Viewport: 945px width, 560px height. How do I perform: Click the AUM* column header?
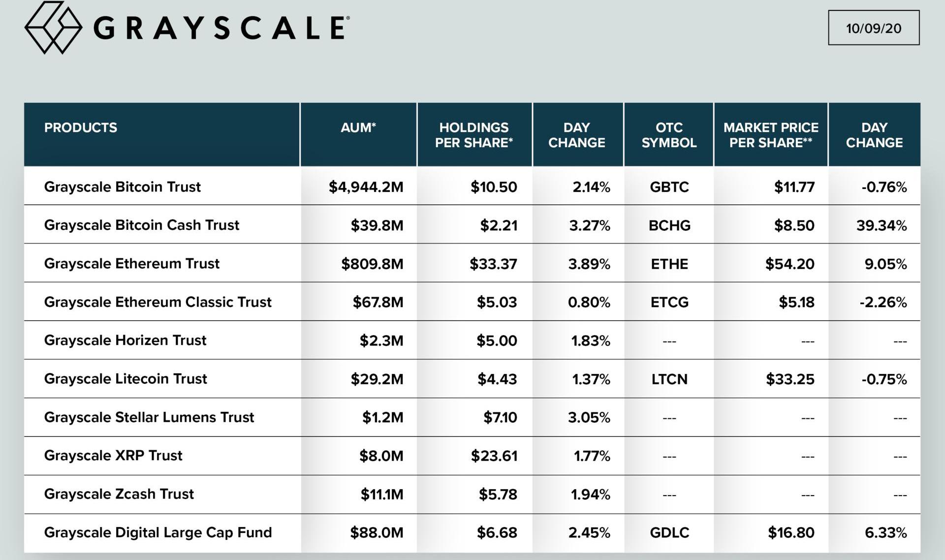[358, 128]
